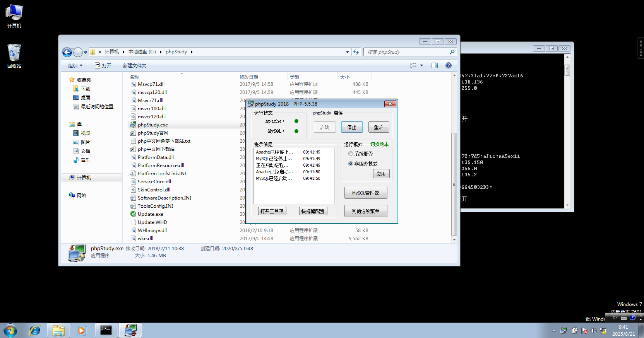This screenshot has width=644, height=338.
Task: Click 打开 in Explorer toolbar
Action: tap(103, 65)
